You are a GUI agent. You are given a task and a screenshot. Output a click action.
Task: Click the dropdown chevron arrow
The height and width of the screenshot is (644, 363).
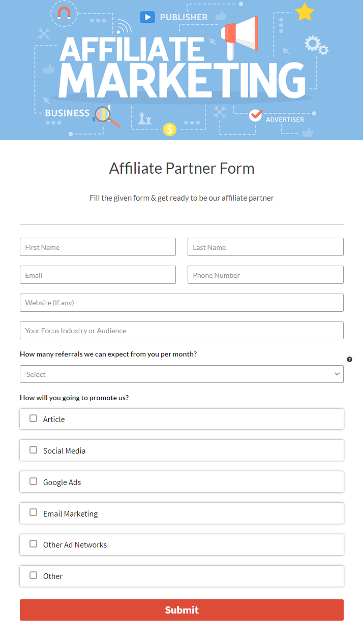pyautogui.click(x=337, y=374)
